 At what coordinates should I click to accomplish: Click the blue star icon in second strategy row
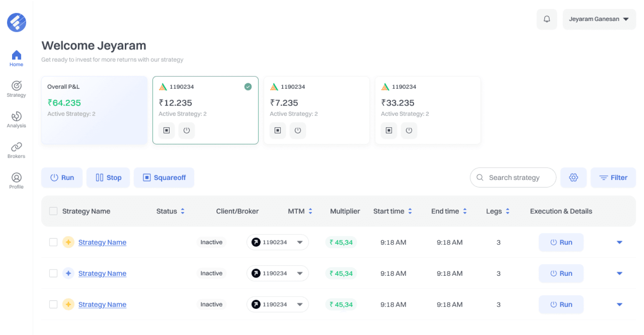[x=68, y=273]
